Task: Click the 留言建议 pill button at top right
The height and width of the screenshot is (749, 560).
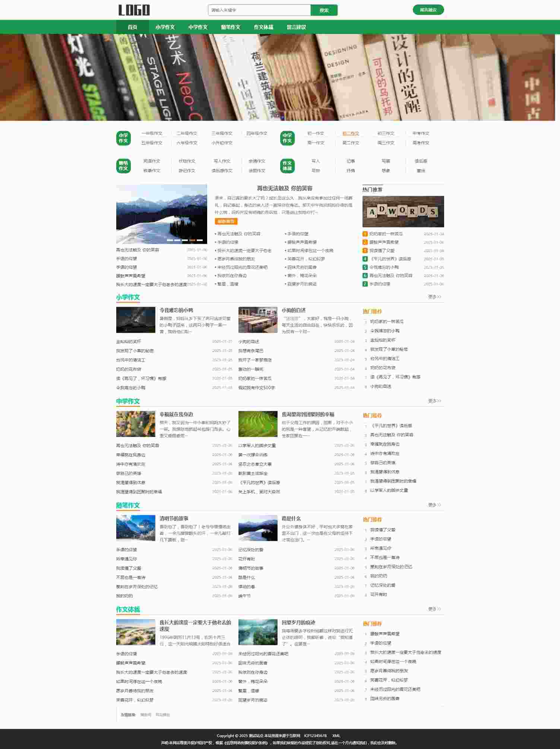Action: point(428,10)
